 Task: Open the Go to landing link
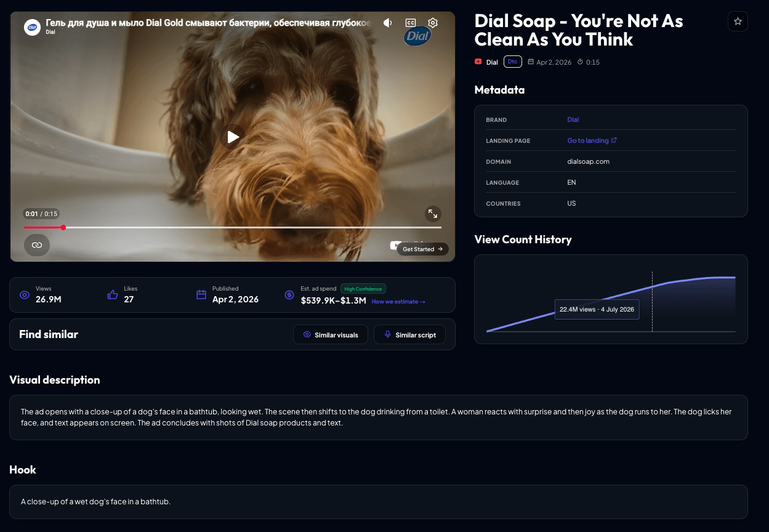tap(588, 140)
